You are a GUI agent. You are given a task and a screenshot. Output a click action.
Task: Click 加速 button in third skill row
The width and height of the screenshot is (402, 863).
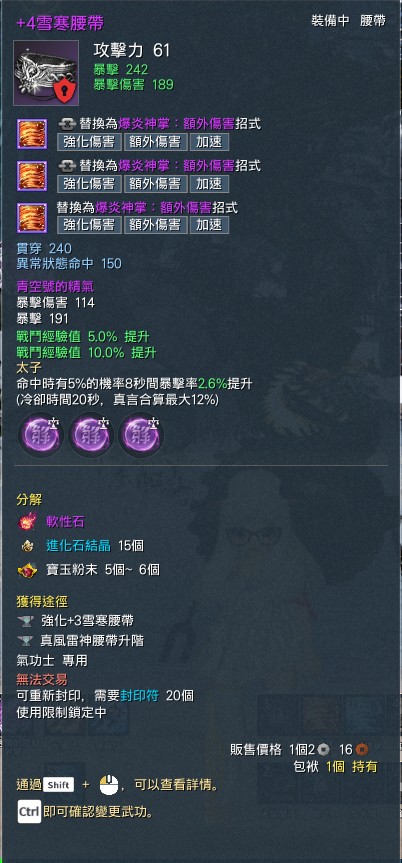[x=209, y=225]
